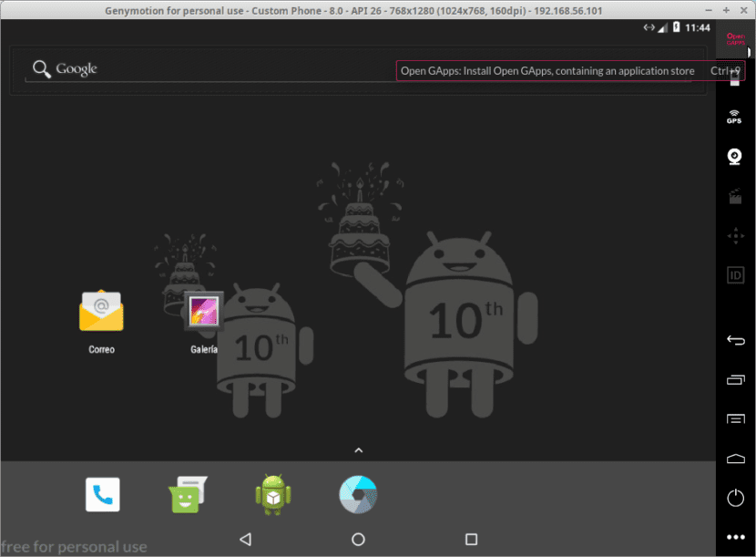
Task: Expand more options with three dots
Action: click(734, 537)
